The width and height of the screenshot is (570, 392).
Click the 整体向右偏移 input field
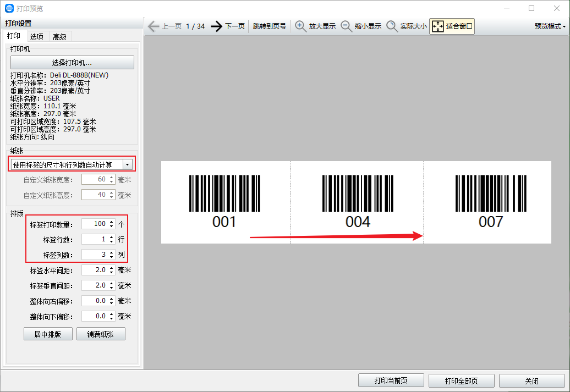[94, 301]
